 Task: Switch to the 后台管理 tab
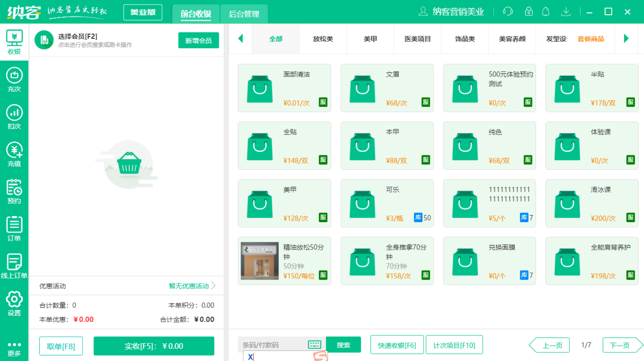(x=244, y=14)
